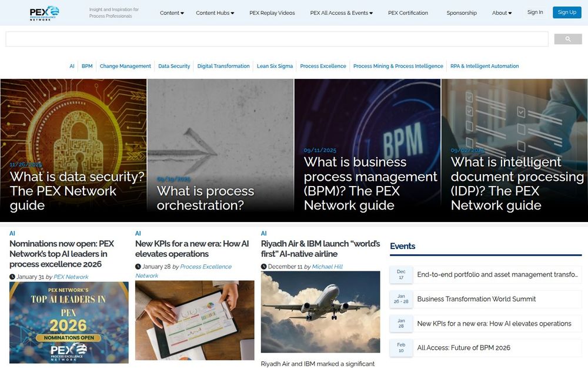Open the Sponsorship page
588x368 pixels.
click(462, 13)
